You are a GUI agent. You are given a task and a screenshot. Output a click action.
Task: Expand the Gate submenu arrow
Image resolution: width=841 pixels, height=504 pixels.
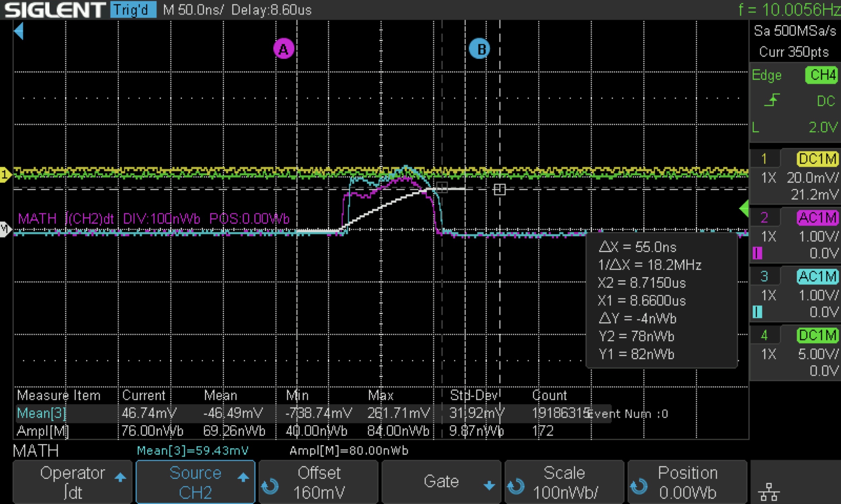[489, 485]
